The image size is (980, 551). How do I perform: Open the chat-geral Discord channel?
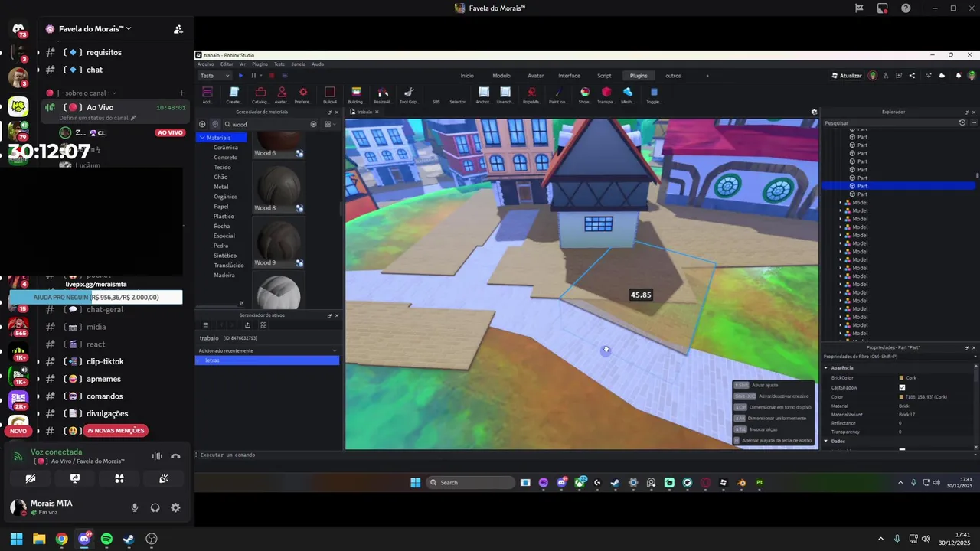click(105, 309)
